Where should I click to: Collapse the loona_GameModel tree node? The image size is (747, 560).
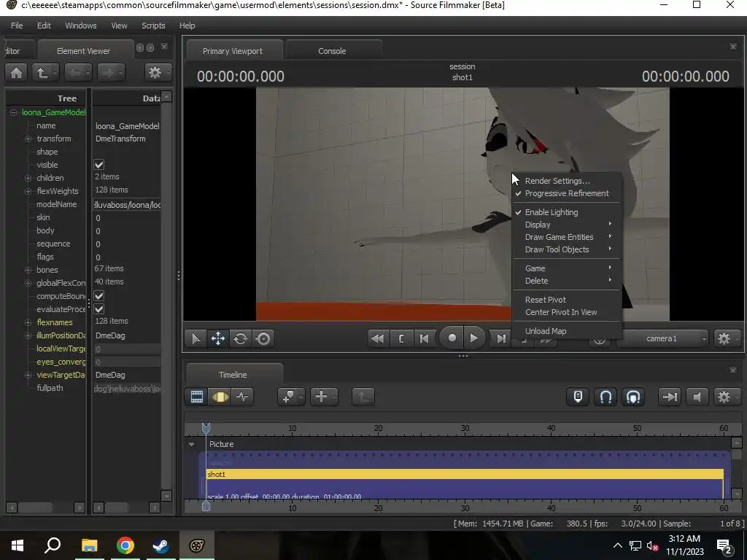(x=13, y=112)
